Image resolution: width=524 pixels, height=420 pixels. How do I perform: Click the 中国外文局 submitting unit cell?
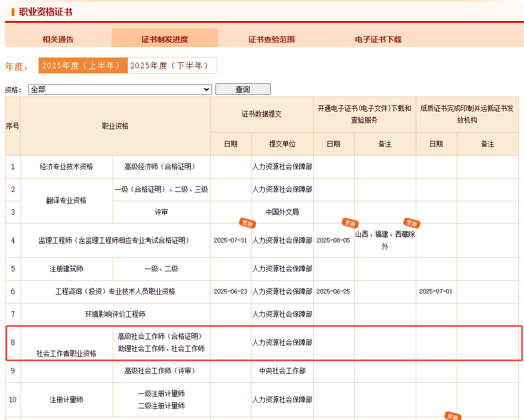coord(282,212)
